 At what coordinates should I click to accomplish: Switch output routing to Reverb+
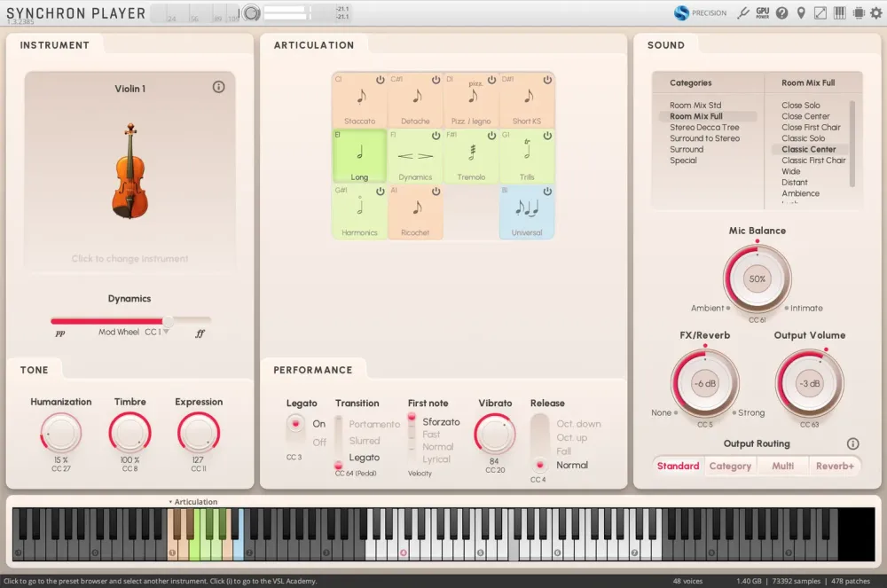834,466
